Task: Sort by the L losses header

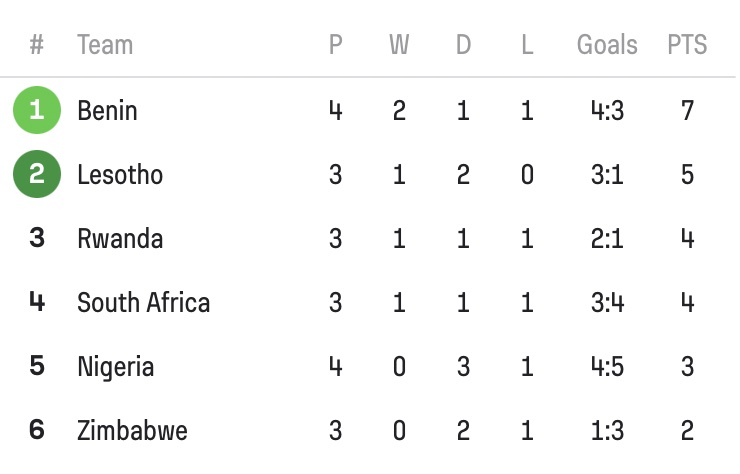Action: [x=527, y=45]
